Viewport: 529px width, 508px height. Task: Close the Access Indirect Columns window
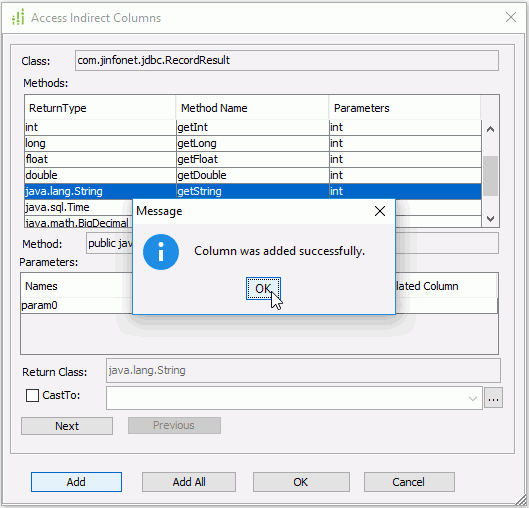pos(511,17)
